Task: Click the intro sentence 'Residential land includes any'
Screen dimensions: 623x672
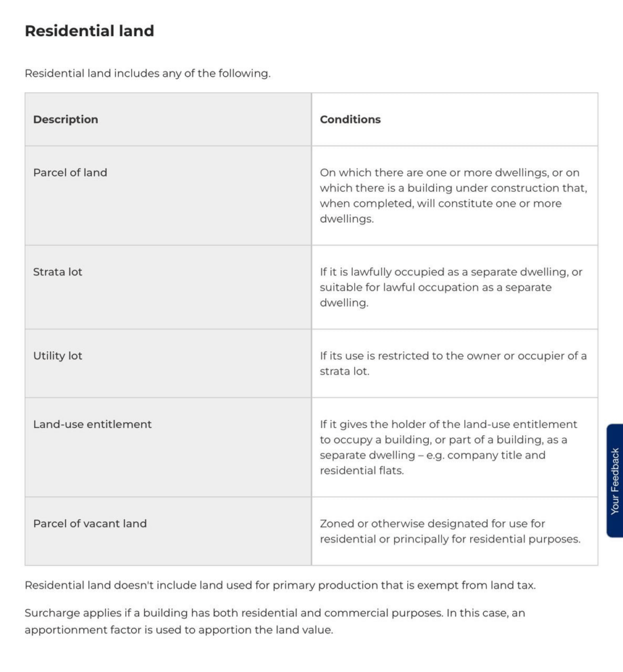Action: (x=148, y=73)
